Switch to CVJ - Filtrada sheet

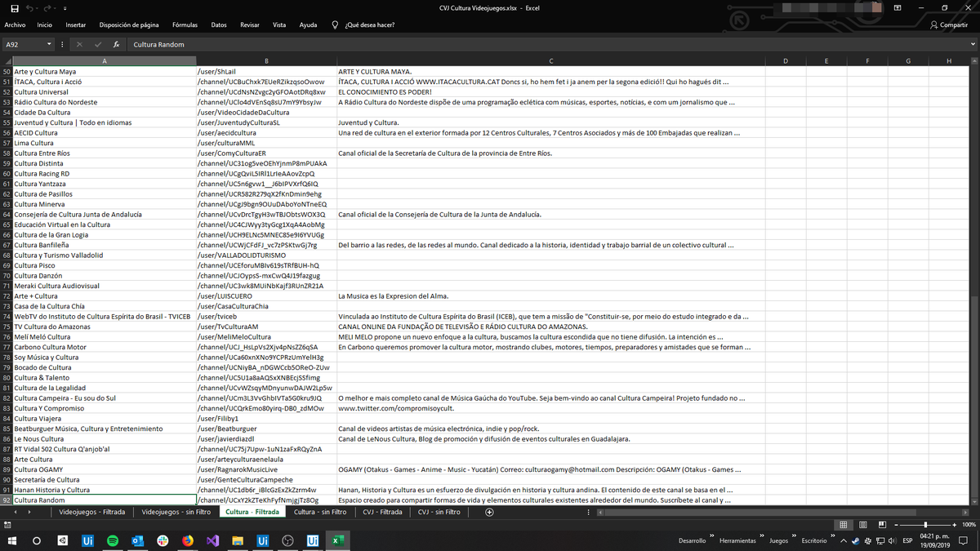point(382,512)
